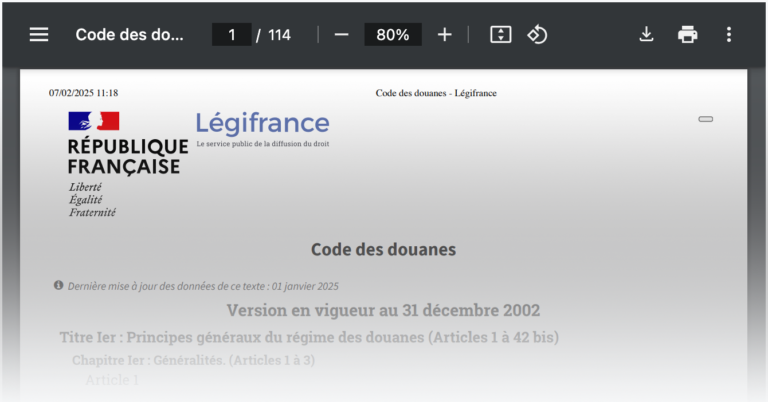
Task: Click the Version en vigueur 31 décembre 2002 text
Action: coord(383,310)
